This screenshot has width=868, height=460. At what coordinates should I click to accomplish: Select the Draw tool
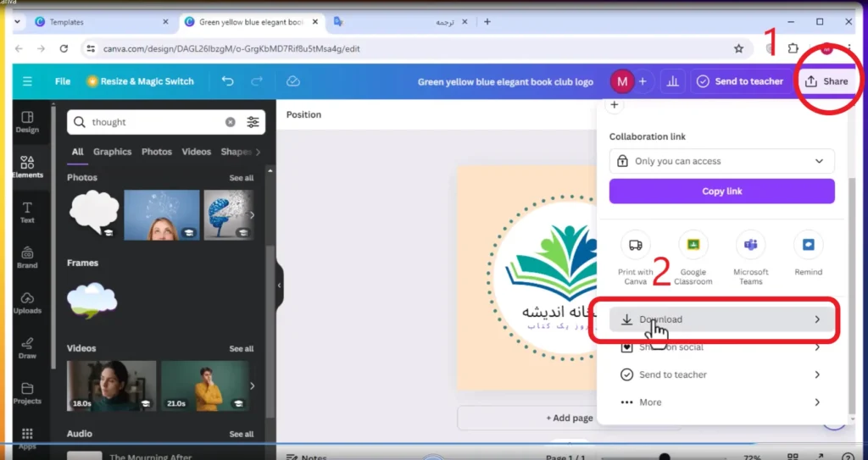tap(27, 349)
